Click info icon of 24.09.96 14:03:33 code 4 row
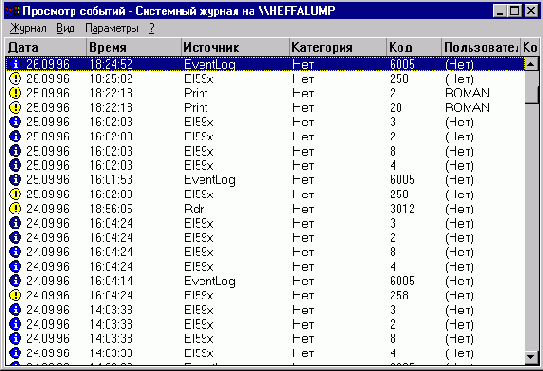The height and width of the screenshot is (371, 543). click(15, 353)
